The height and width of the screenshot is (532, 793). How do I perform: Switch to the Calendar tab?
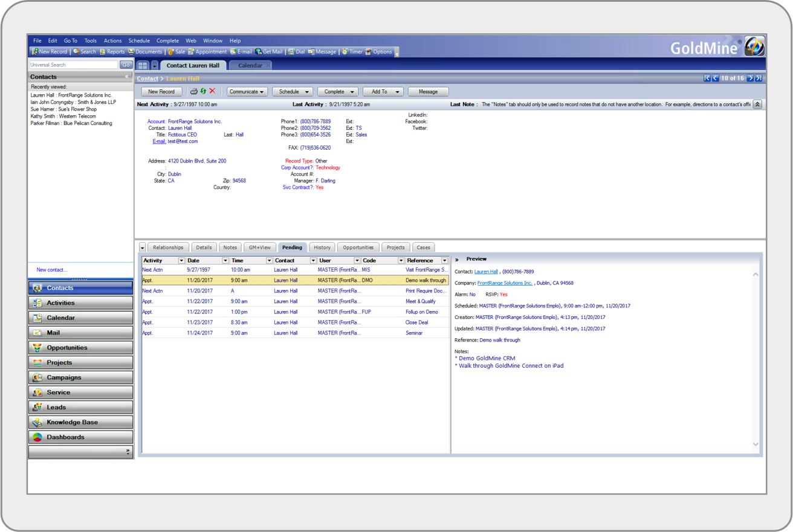tap(250, 65)
